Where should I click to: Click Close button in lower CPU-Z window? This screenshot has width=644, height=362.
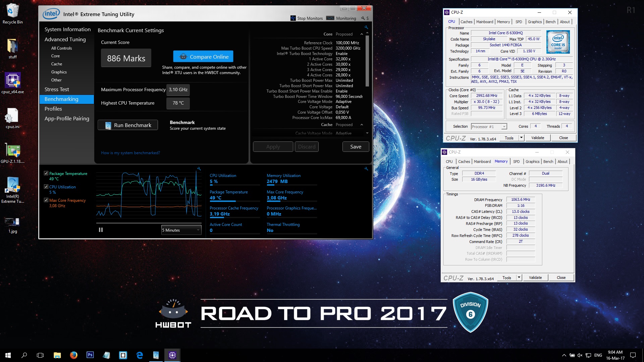(x=561, y=278)
